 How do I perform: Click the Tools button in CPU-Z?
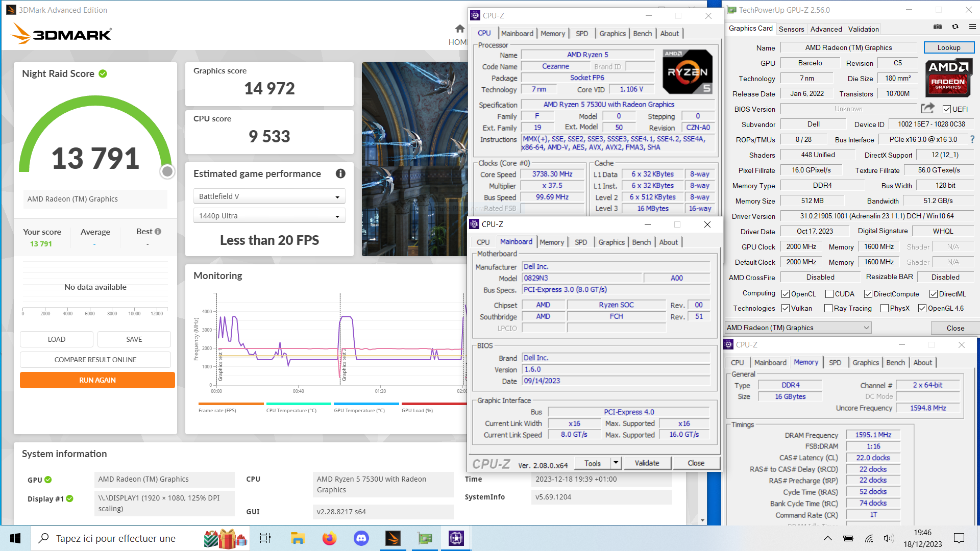pos(592,463)
